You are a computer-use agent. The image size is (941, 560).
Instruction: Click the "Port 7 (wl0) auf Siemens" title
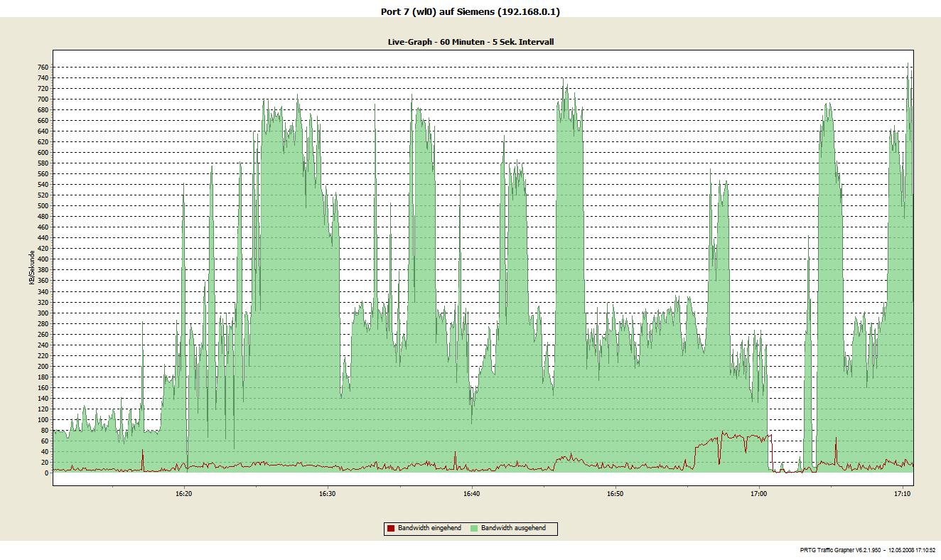click(470, 11)
